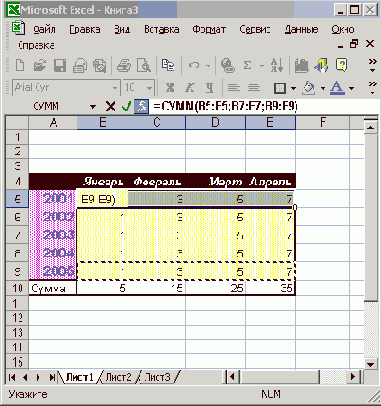Click in the formula bar text

tap(225, 106)
